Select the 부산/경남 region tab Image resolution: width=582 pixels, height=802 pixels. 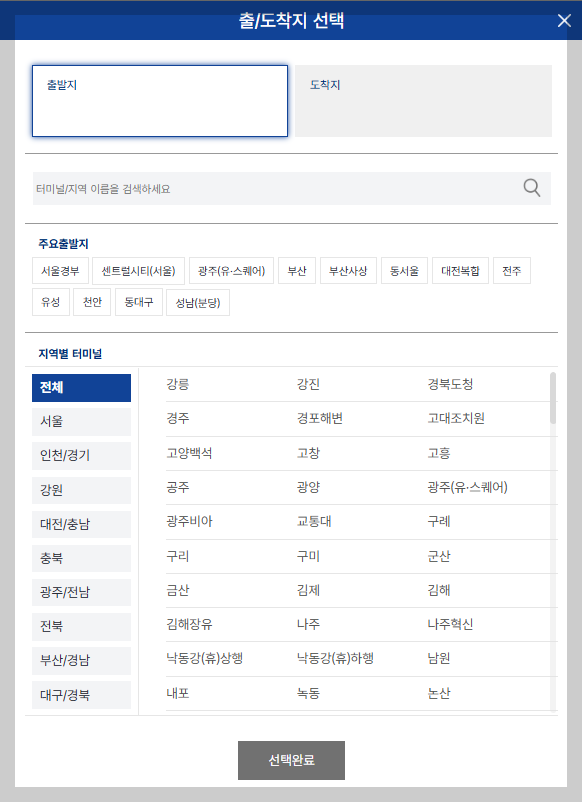(81, 660)
